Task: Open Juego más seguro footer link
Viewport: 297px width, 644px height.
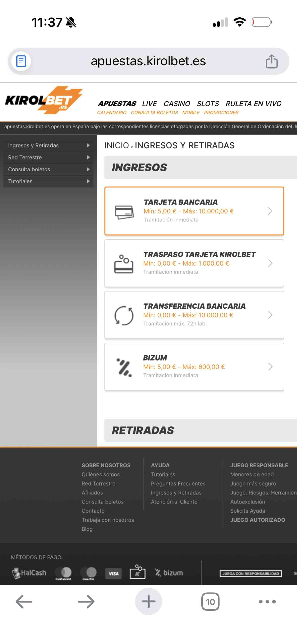Action: (x=253, y=484)
